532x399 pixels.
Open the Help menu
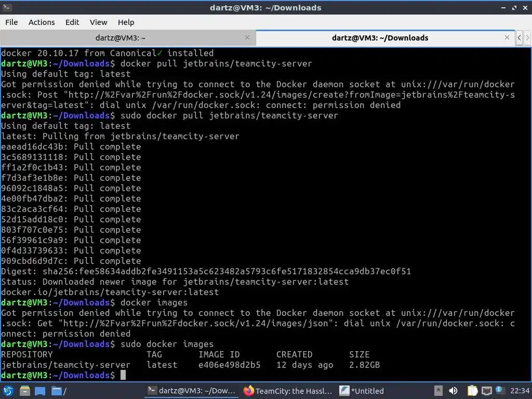coord(126,22)
